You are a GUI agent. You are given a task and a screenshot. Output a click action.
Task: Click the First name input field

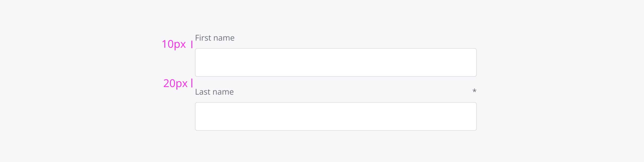pos(336,63)
